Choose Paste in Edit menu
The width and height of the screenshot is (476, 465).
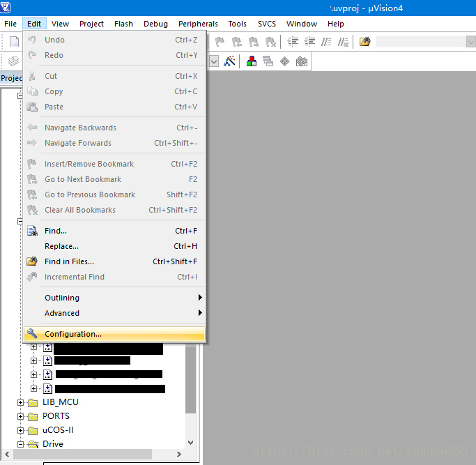click(114, 107)
